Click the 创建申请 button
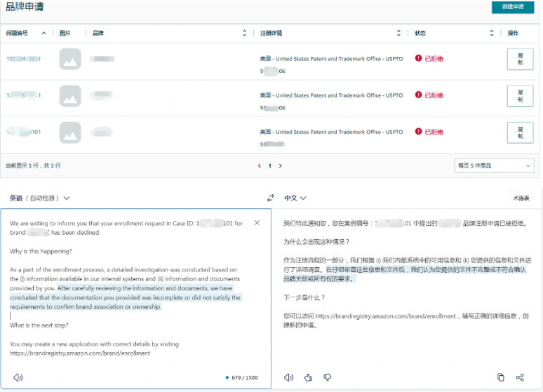 (513, 7)
